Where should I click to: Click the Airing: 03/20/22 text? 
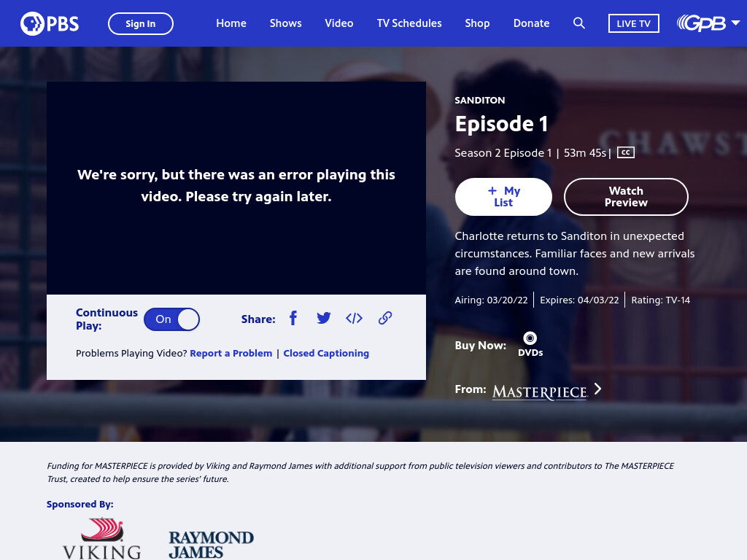click(x=491, y=300)
